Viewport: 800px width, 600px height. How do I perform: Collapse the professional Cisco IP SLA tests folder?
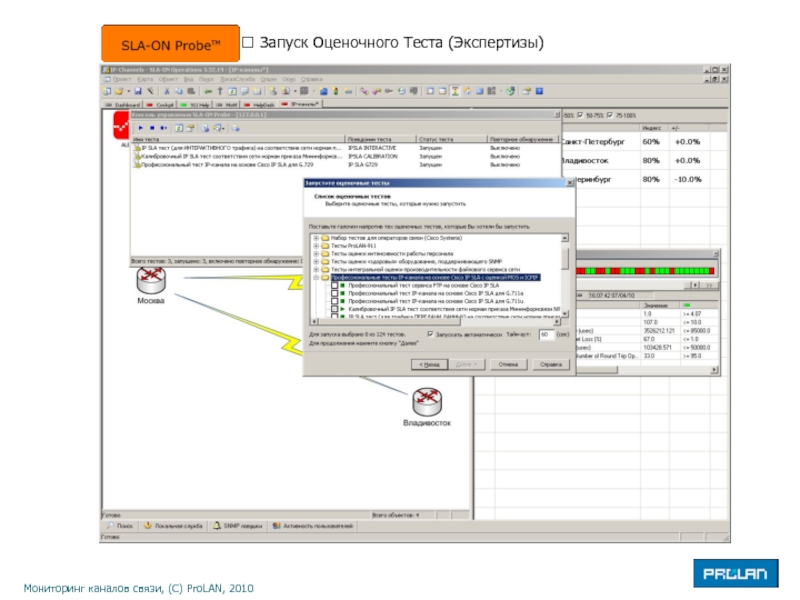click(316, 278)
